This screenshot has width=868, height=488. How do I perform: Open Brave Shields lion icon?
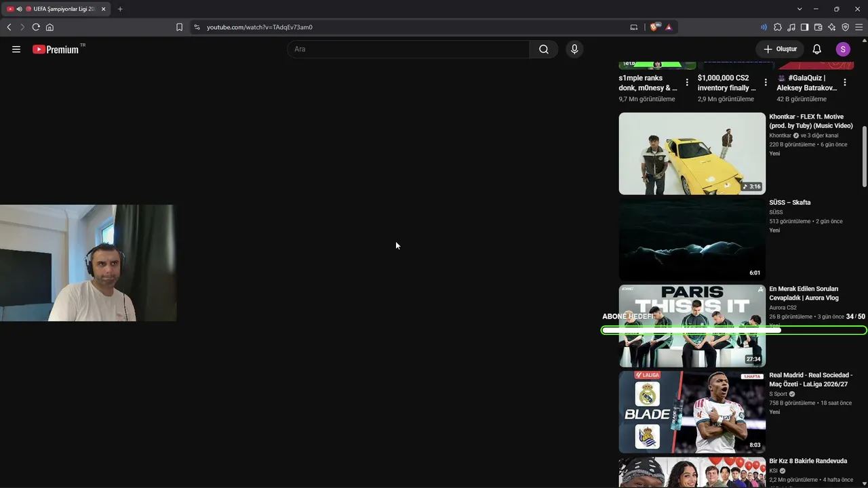(654, 27)
